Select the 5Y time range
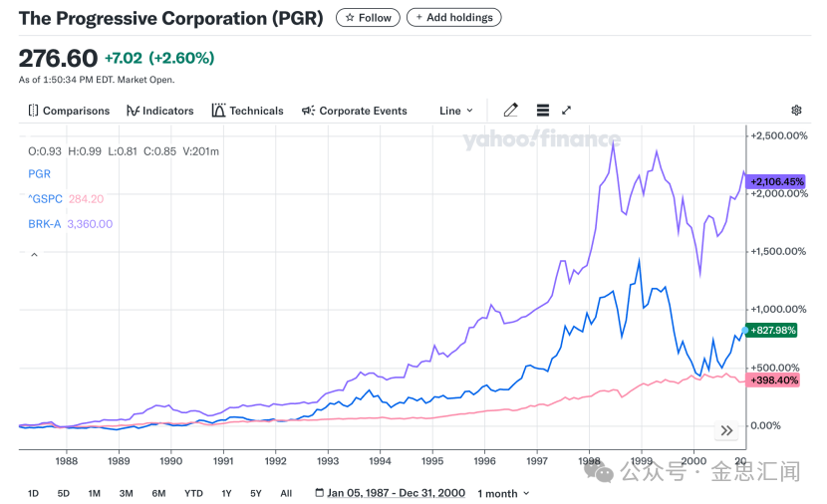Image resolution: width=827 pixels, height=504 pixels. pyautogui.click(x=256, y=493)
